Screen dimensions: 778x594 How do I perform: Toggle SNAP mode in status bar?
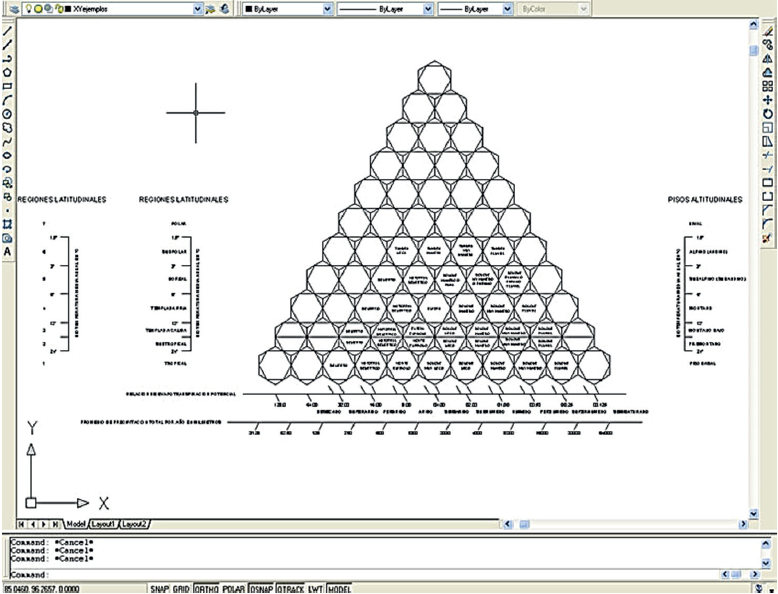[161, 588]
